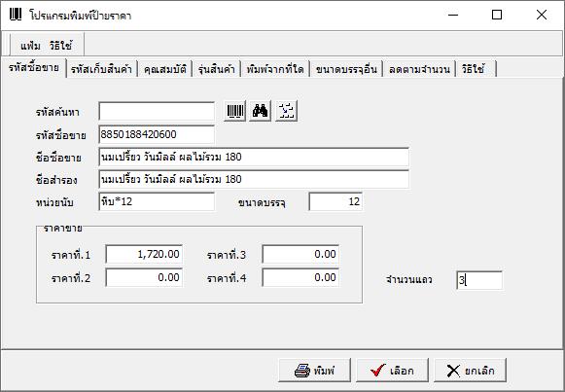This screenshot has height=392, width=565.
Task: Click the printer พิมพ์ button
Action: tap(314, 370)
